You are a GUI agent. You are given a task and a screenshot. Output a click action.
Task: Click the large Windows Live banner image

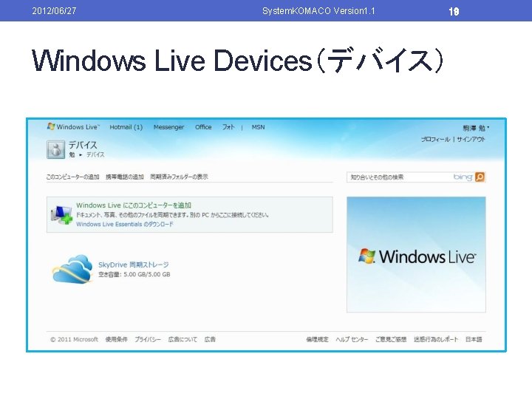click(416, 254)
